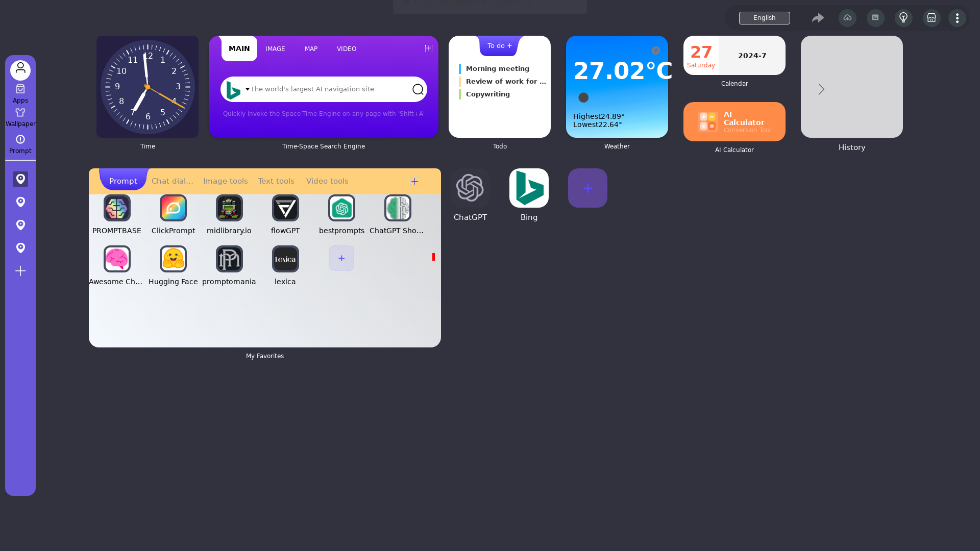Click the search magnifier icon
980x551 pixels.
418,90
